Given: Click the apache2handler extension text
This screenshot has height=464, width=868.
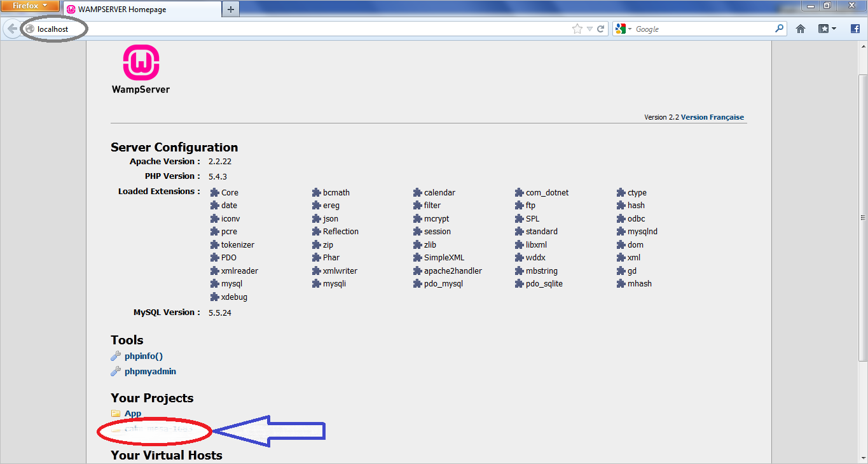Looking at the screenshot, I should (453, 271).
